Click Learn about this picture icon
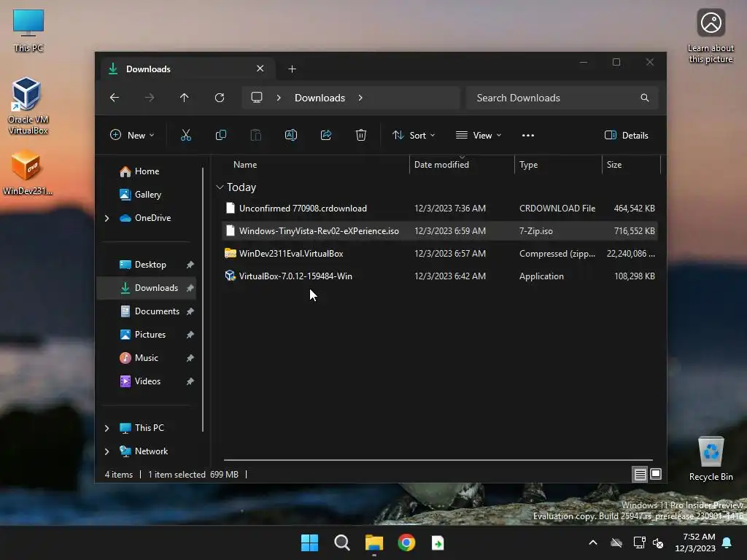The width and height of the screenshot is (747, 560). point(711,36)
